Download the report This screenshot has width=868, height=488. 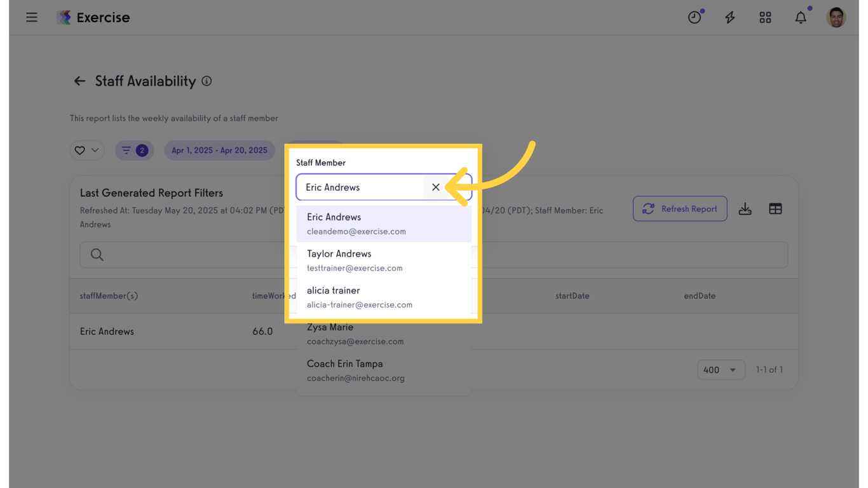coord(745,209)
